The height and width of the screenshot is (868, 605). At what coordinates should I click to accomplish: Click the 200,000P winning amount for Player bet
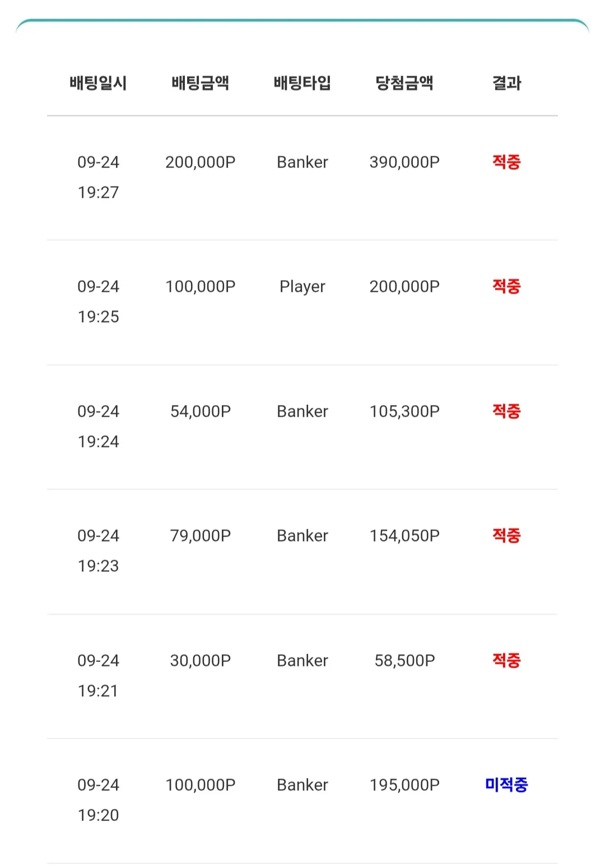(404, 287)
